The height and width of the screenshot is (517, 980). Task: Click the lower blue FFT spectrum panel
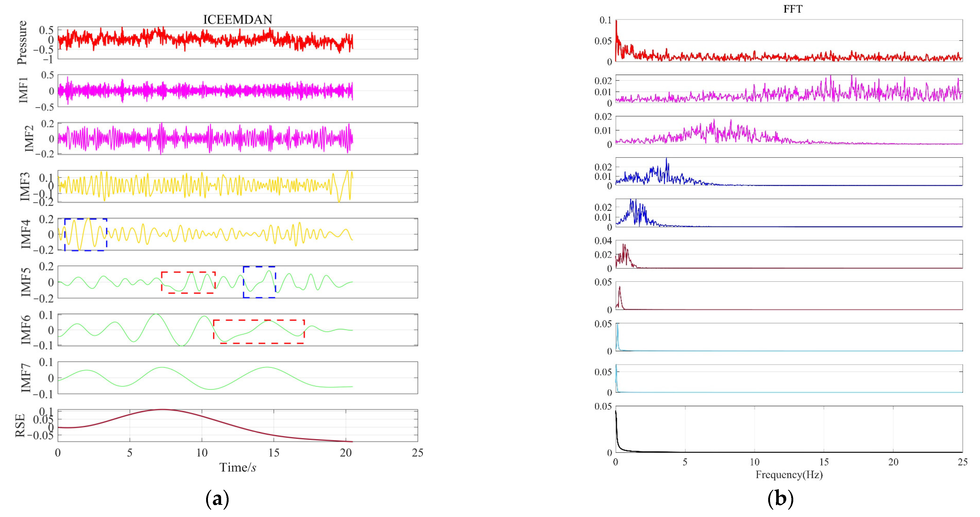tap(789, 213)
